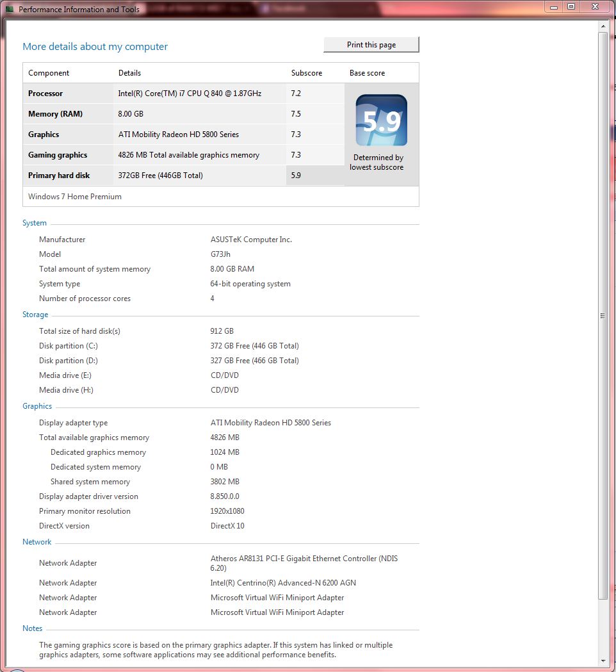Screen dimensions: 616x672
Task: Click the Number of processor cores label
Action: [85, 299]
